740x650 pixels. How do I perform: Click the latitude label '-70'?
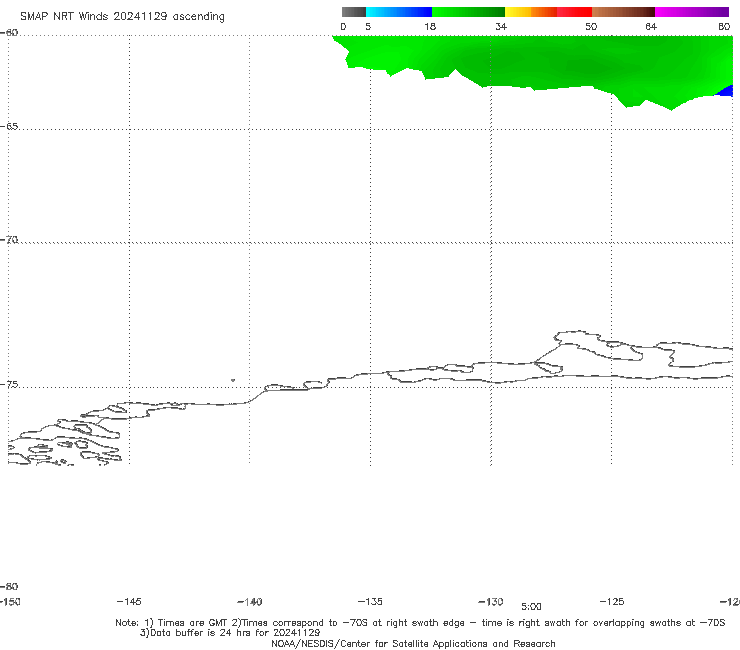pyautogui.click(x=9, y=240)
